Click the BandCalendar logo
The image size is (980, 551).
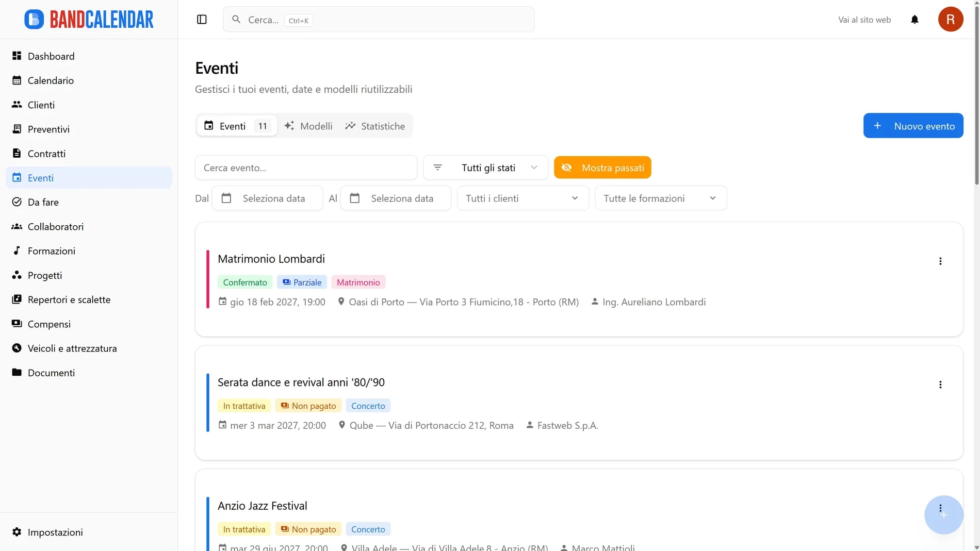(x=89, y=20)
